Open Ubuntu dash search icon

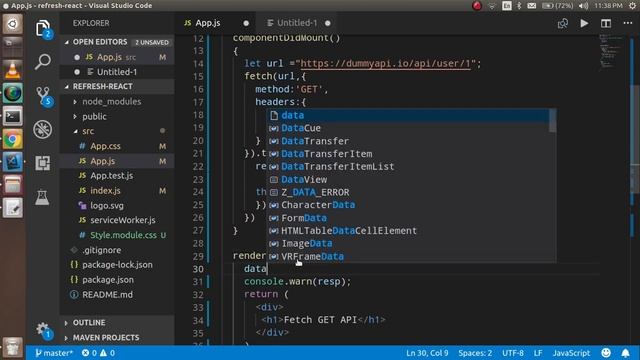(x=13, y=24)
